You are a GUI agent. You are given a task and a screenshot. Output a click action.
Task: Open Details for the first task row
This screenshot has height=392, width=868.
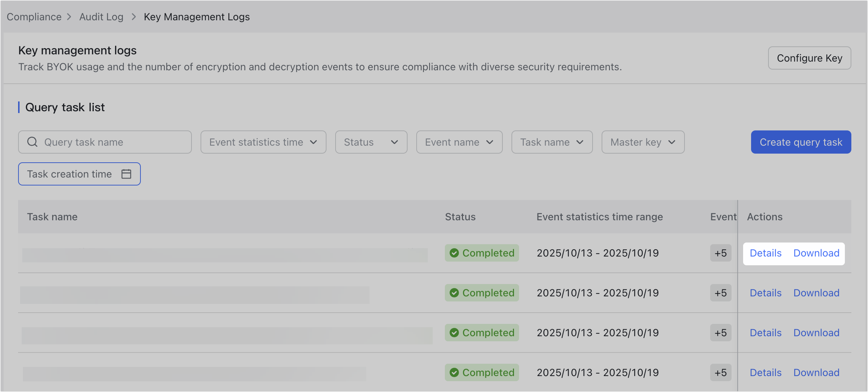766,253
